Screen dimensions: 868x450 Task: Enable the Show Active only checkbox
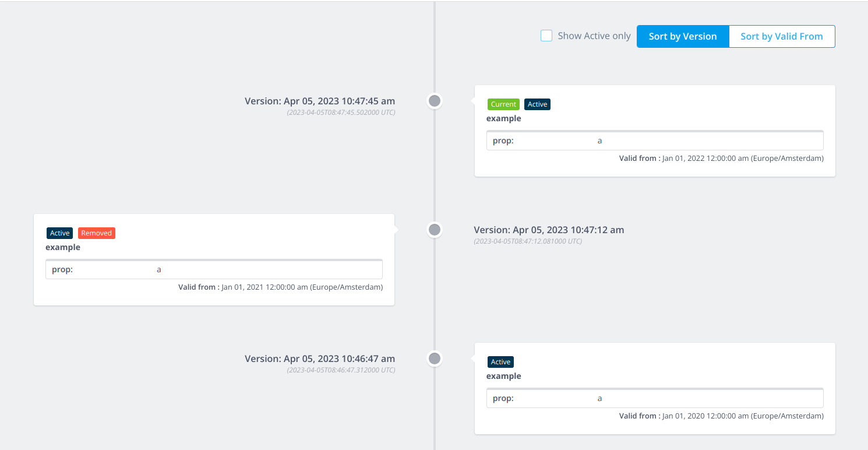546,36
